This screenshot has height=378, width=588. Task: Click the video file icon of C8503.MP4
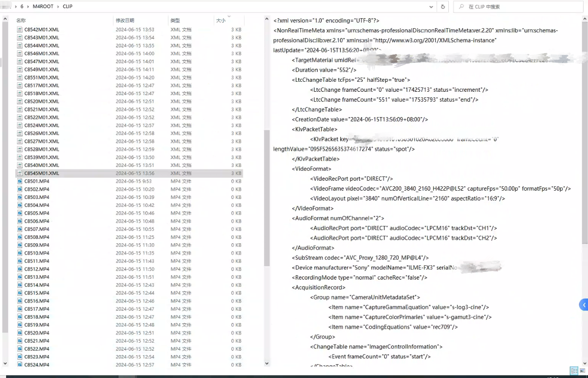20,197
